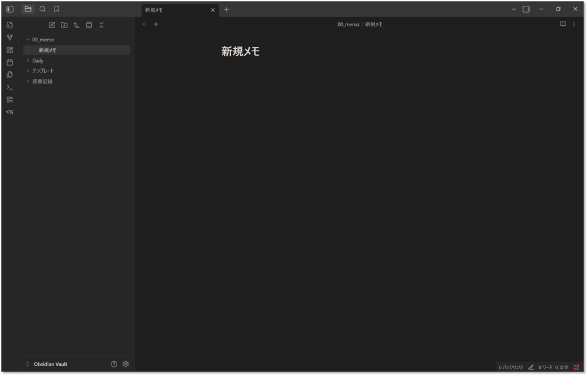Viewport: 588px width, 376px height.
Task: Create a new canvas from the ribbon
Action: (9, 50)
